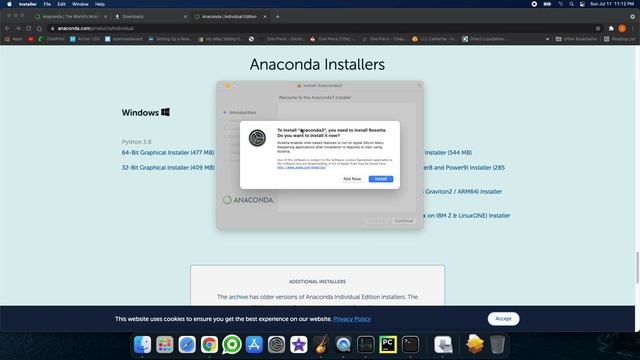The width and height of the screenshot is (640, 360).
Task: Open the 64-Bit Graphical Installer (477 MB) link
Action: click(x=168, y=152)
